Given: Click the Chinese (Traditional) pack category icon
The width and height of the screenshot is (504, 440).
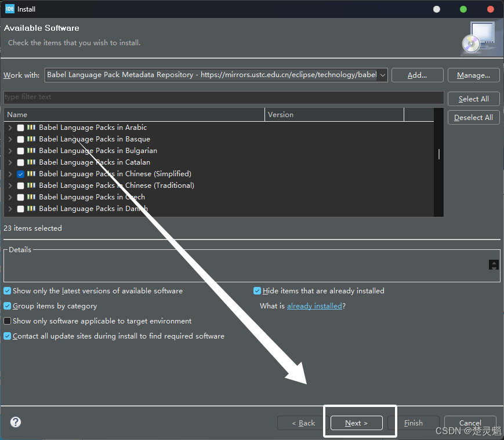Looking at the screenshot, I should (x=31, y=186).
